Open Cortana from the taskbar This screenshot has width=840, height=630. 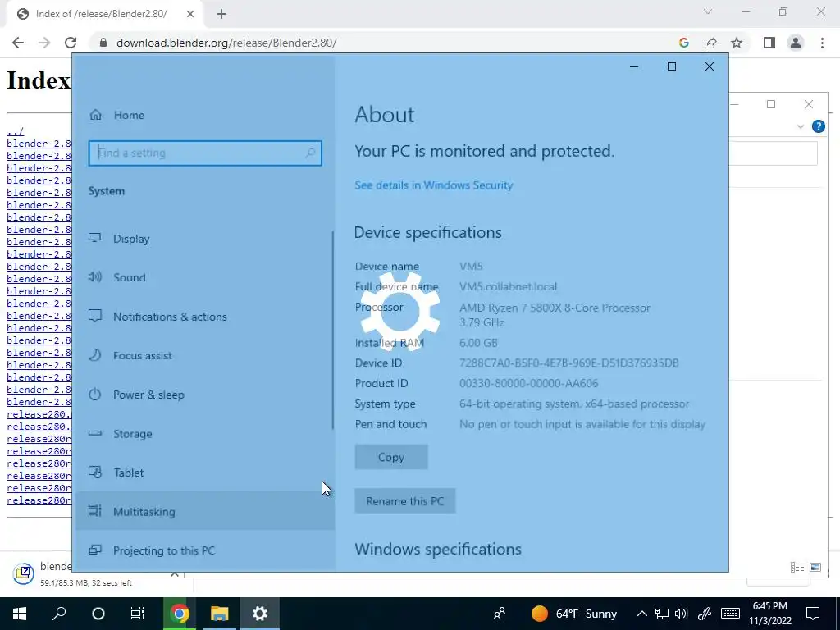tap(98, 614)
